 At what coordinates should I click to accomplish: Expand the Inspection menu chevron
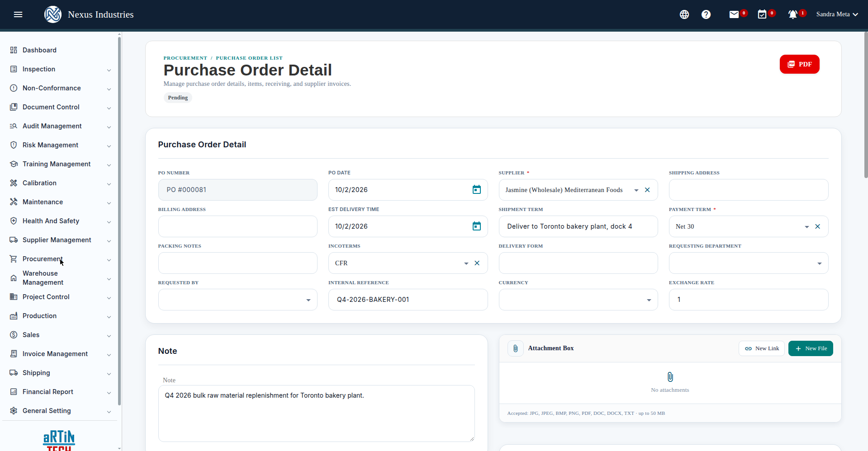[109, 70]
